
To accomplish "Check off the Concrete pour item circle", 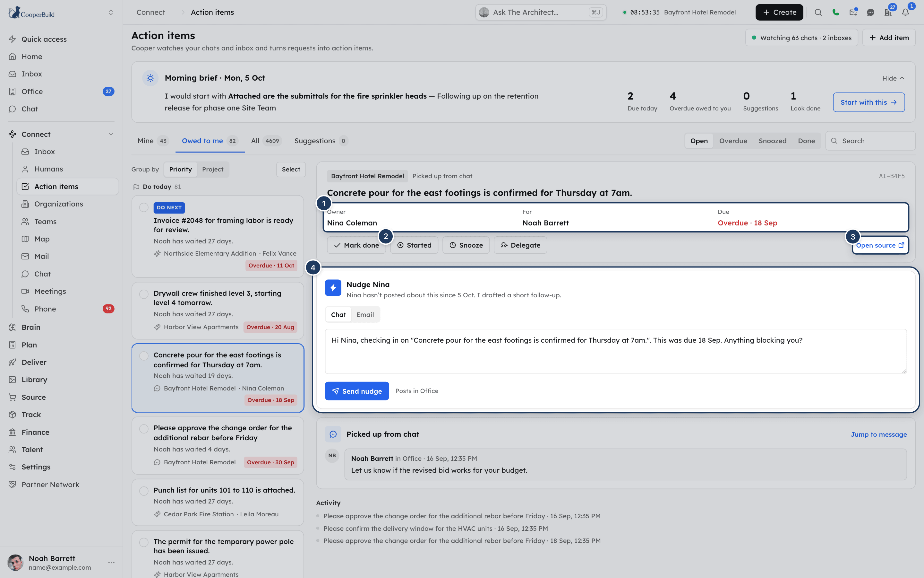I will coord(144,356).
